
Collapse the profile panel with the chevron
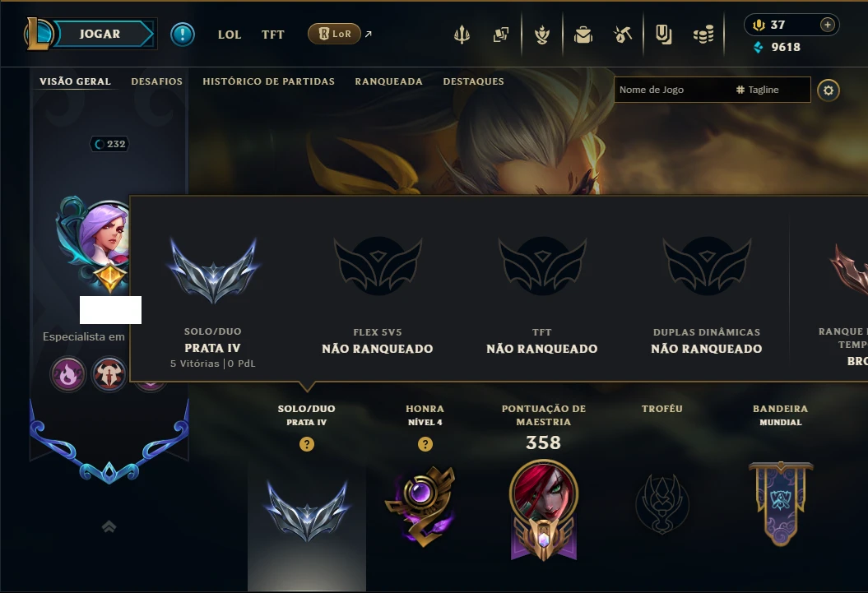(109, 526)
